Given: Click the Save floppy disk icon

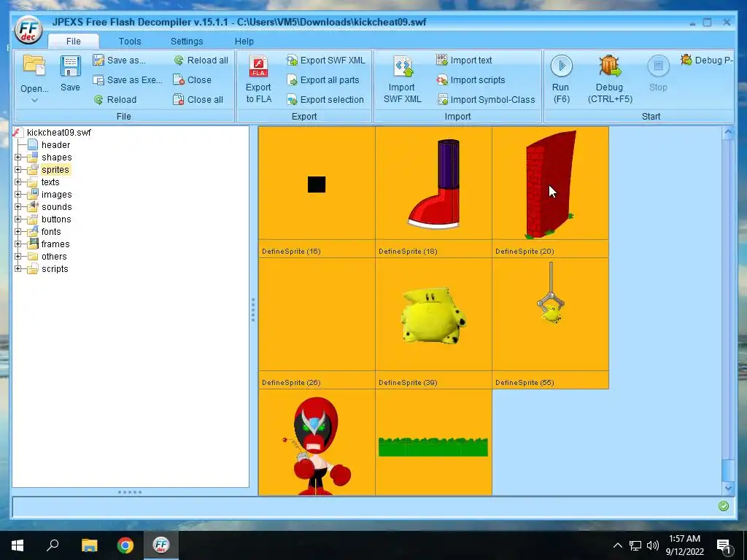Looking at the screenshot, I should point(70,66).
